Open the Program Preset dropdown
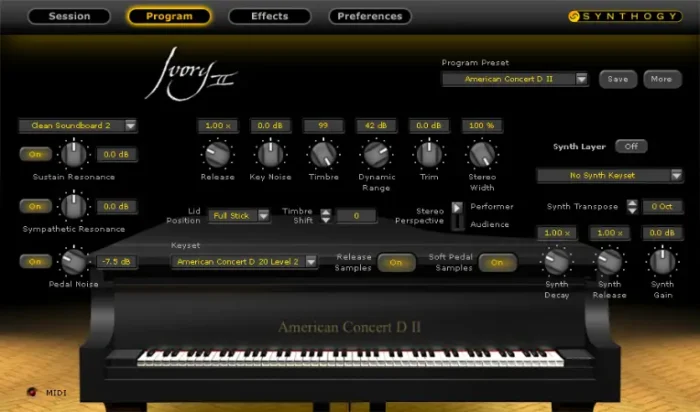The image size is (700, 412). (515, 79)
